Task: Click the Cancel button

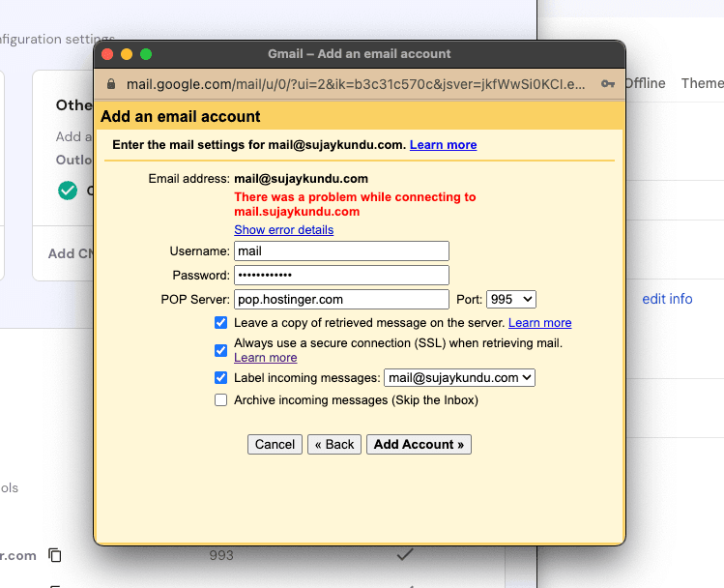Action: point(275,444)
